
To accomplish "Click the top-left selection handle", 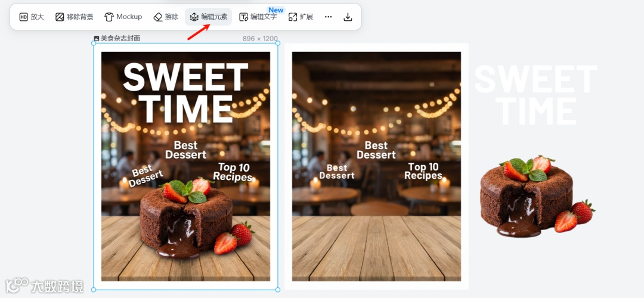I will (x=94, y=43).
